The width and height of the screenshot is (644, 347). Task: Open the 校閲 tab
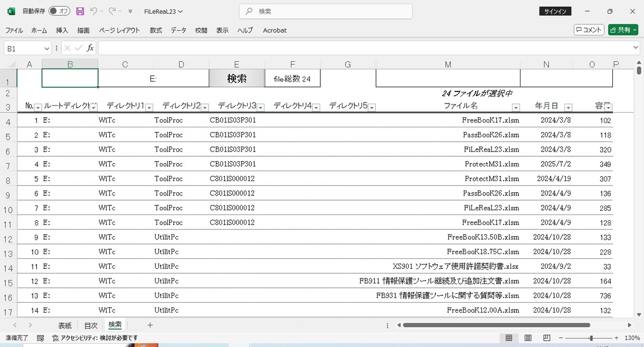[201, 31]
